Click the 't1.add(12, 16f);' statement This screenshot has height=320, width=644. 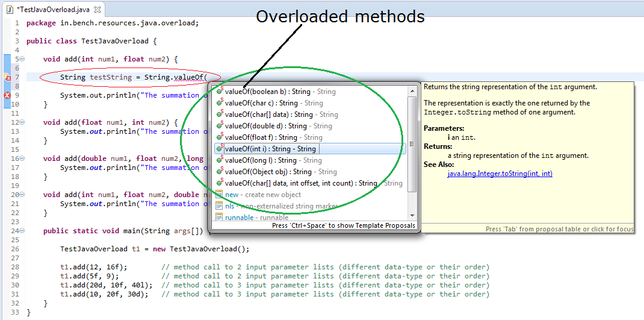click(x=94, y=268)
